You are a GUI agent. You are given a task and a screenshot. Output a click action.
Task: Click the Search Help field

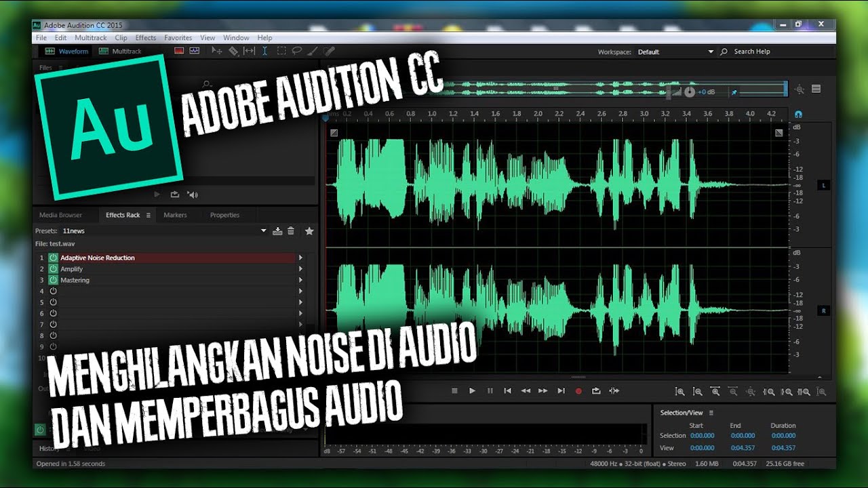[x=753, y=52]
